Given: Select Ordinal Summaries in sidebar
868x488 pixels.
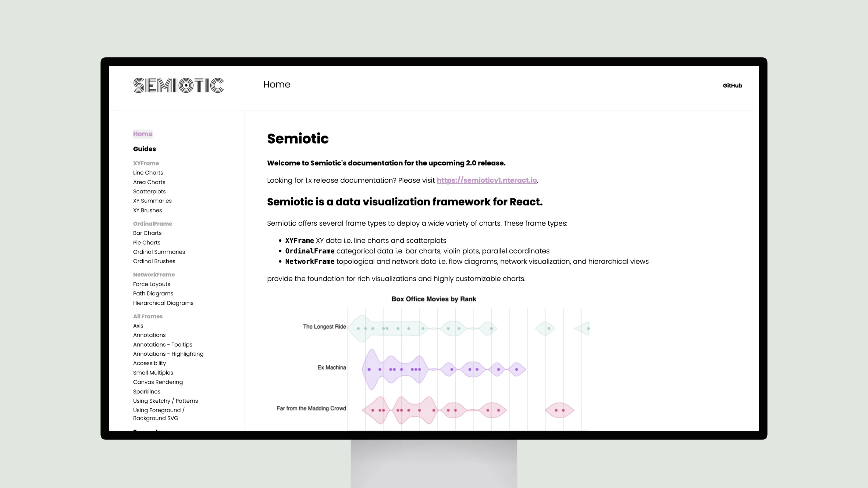Looking at the screenshot, I should [159, 251].
